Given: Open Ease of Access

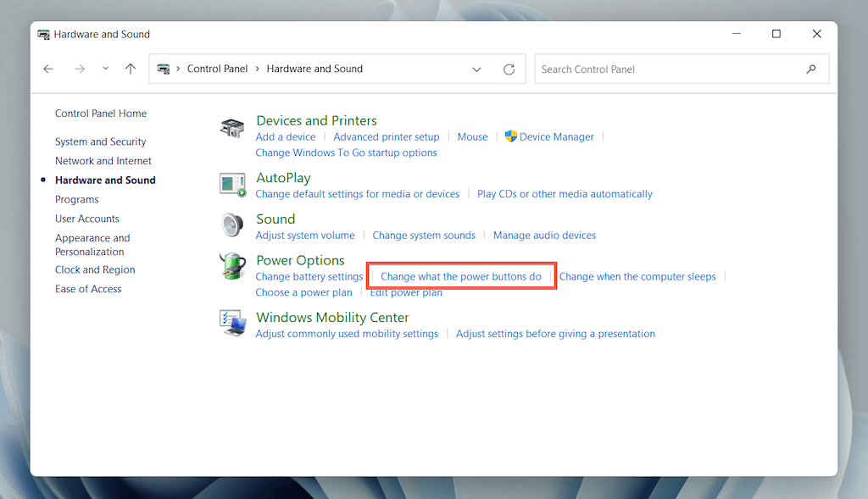Looking at the screenshot, I should pyautogui.click(x=88, y=289).
